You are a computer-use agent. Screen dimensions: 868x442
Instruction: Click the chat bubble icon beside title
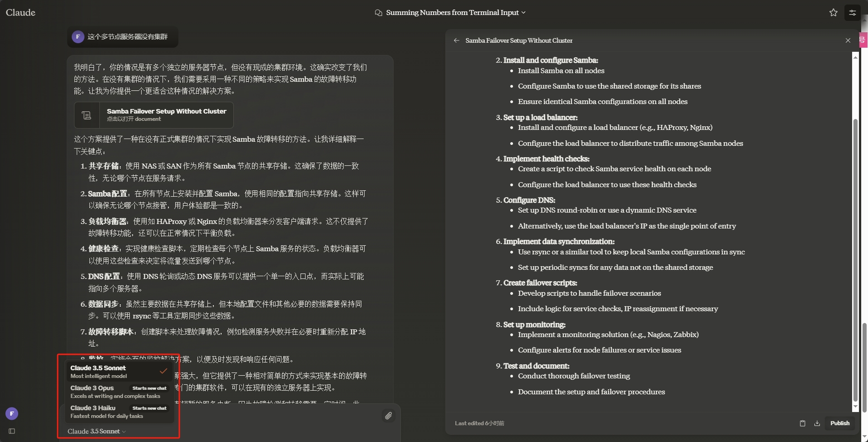point(378,13)
